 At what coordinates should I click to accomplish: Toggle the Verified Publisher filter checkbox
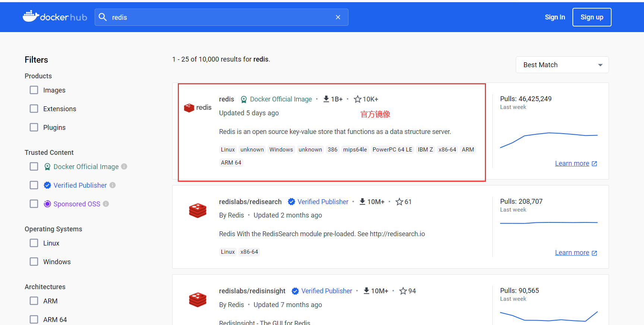coord(34,185)
